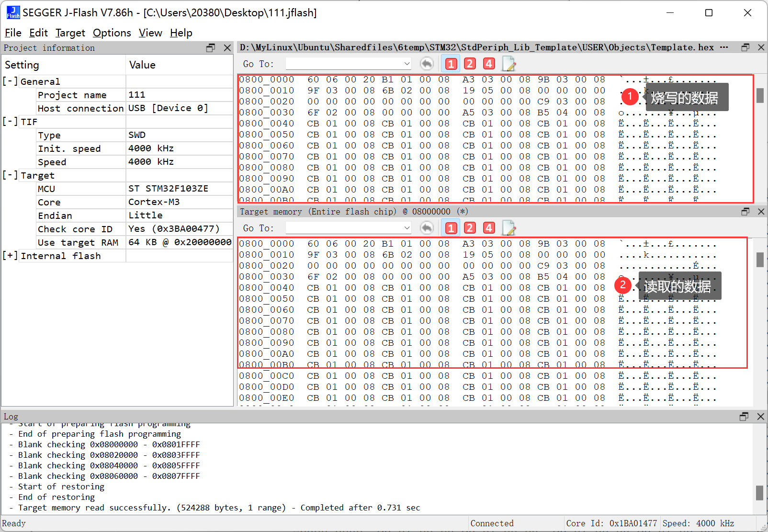The image size is (768, 532).
Task: Open Go To dropdown in Template.hex panel
Action: pyautogui.click(x=407, y=64)
